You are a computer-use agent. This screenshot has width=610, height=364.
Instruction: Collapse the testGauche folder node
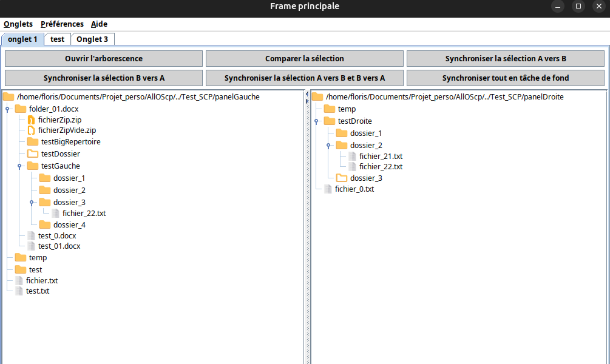[x=19, y=166]
